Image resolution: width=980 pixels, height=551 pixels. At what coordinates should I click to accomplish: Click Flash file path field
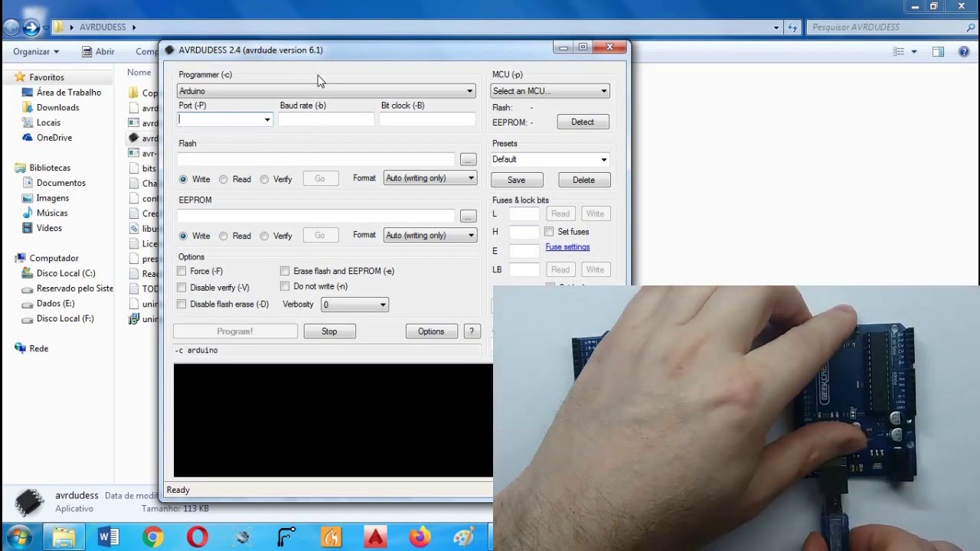[316, 159]
